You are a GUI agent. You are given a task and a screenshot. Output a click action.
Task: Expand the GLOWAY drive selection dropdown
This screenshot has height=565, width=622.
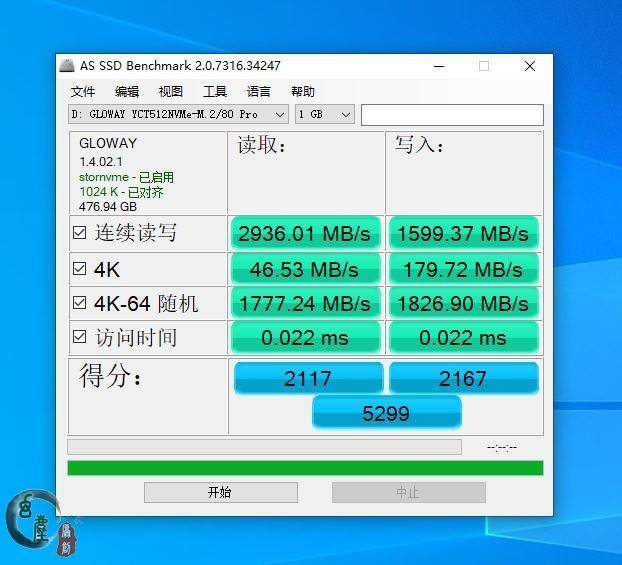click(178, 115)
